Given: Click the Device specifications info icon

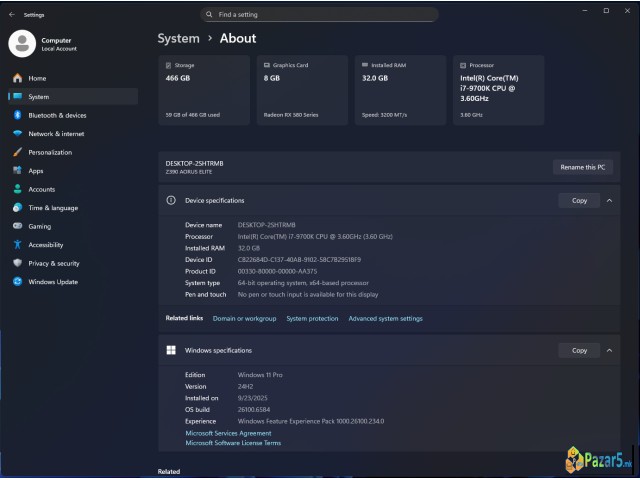Looking at the screenshot, I should coord(171,200).
